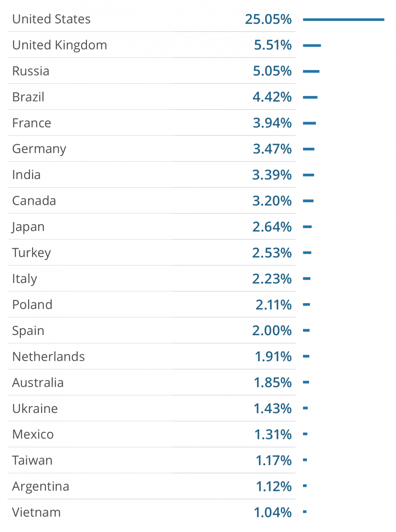This screenshot has width=396, height=532.
Task: Click the France 3.94% bar
Action: pyautogui.click(x=309, y=123)
